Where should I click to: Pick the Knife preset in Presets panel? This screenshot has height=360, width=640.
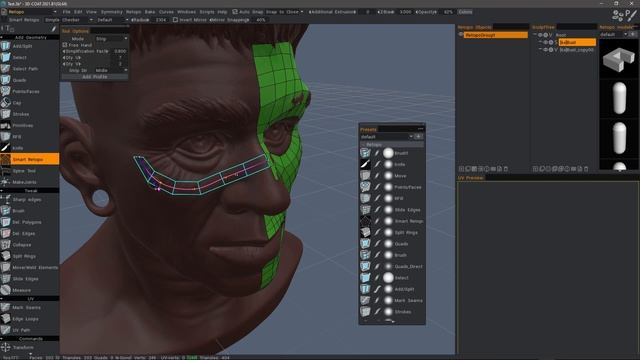tap(392, 164)
